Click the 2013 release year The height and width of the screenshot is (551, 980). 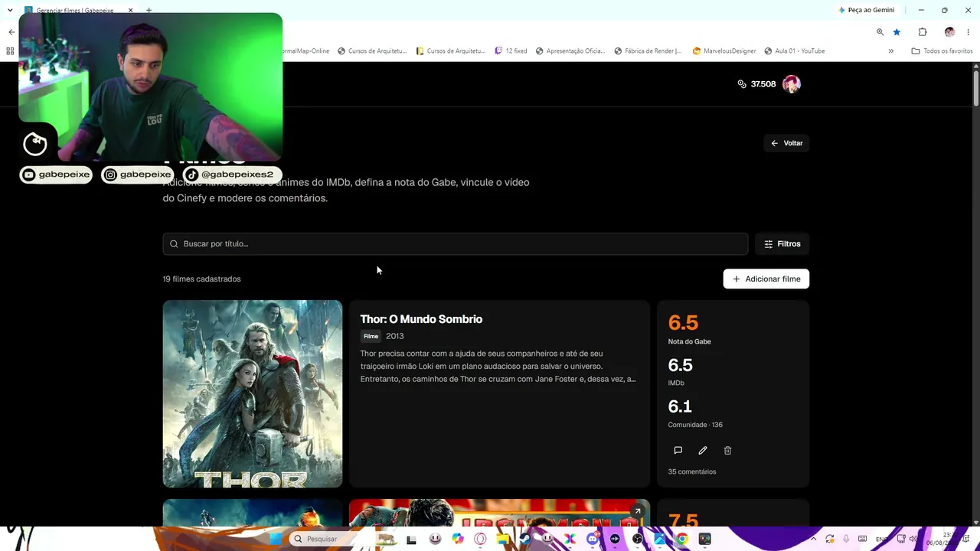pos(395,336)
